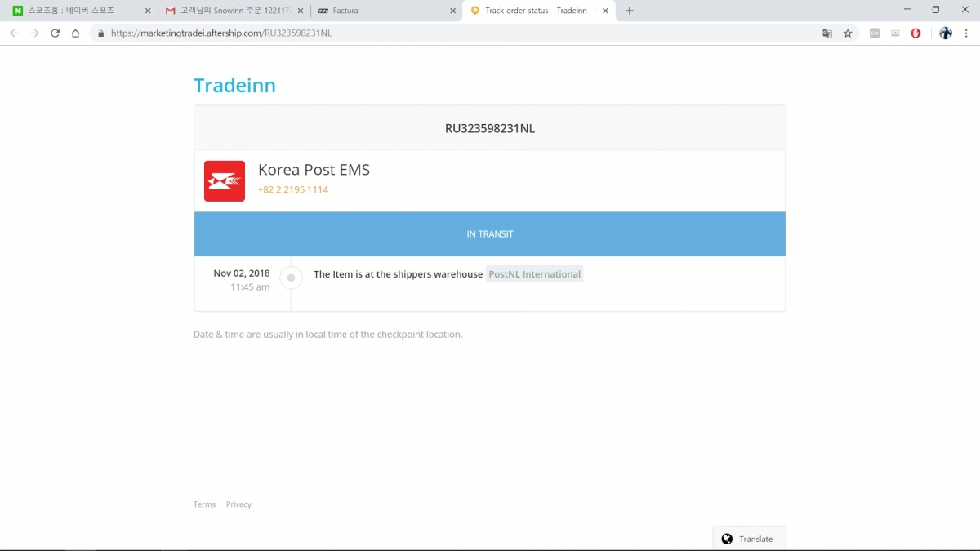Bookmark this page with the star icon

click(x=848, y=33)
